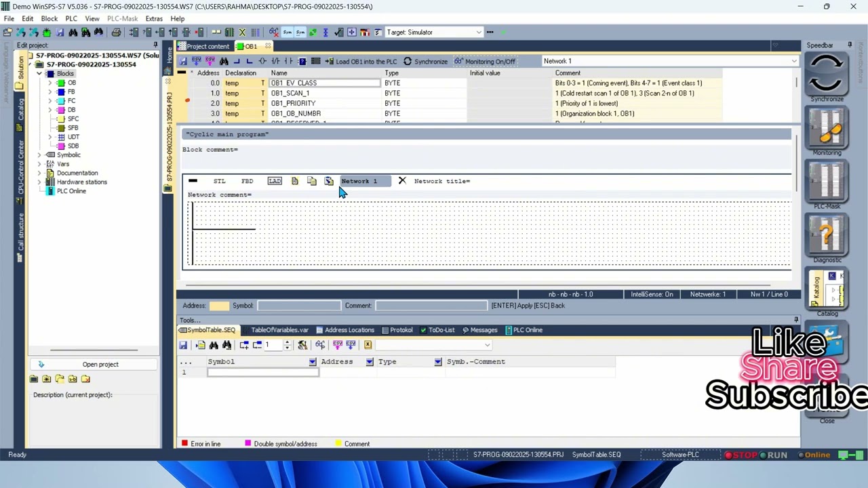Viewport: 868px width, 488px height.
Task: Switch to the Project content tab
Action: coord(203,46)
